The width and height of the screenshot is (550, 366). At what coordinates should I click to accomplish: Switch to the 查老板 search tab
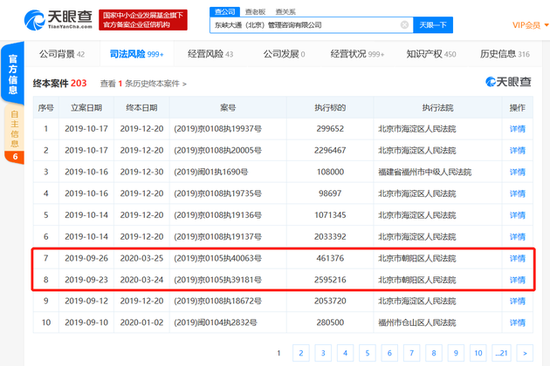[255, 12]
